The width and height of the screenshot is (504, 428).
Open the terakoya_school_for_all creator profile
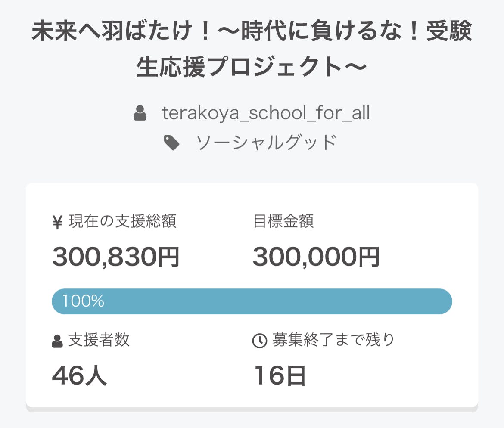coord(265,113)
